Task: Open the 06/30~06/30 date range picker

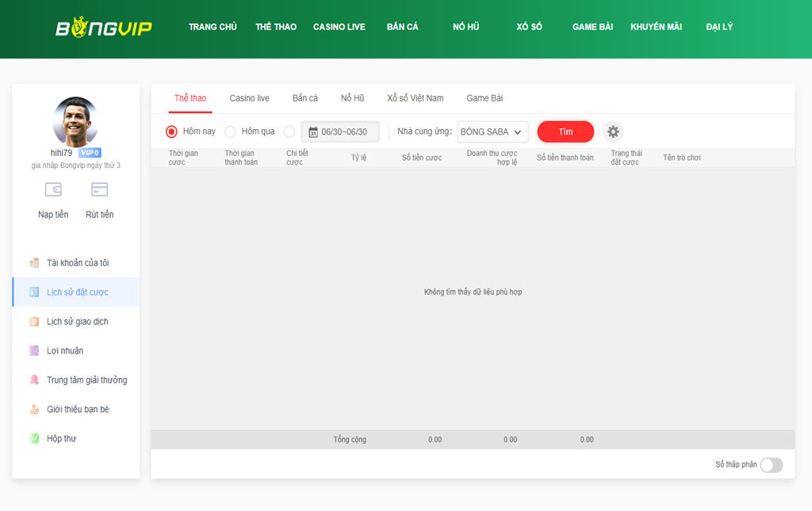Action: pyautogui.click(x=340, y=132)
